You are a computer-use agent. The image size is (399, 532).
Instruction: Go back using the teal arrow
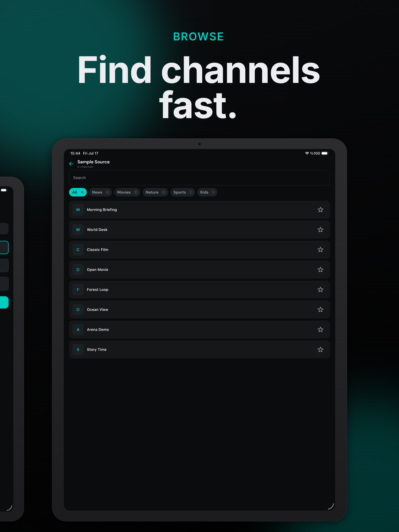click(x=71, y=164)
